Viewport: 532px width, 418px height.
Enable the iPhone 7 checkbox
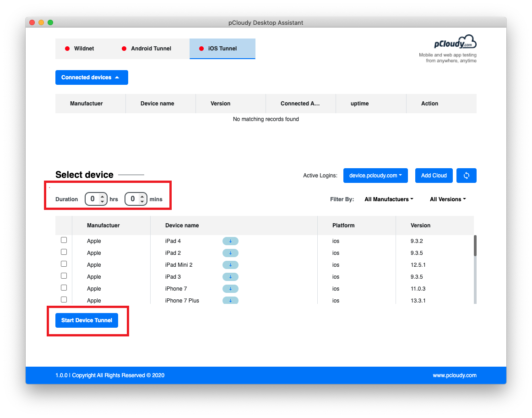(64, 288)
